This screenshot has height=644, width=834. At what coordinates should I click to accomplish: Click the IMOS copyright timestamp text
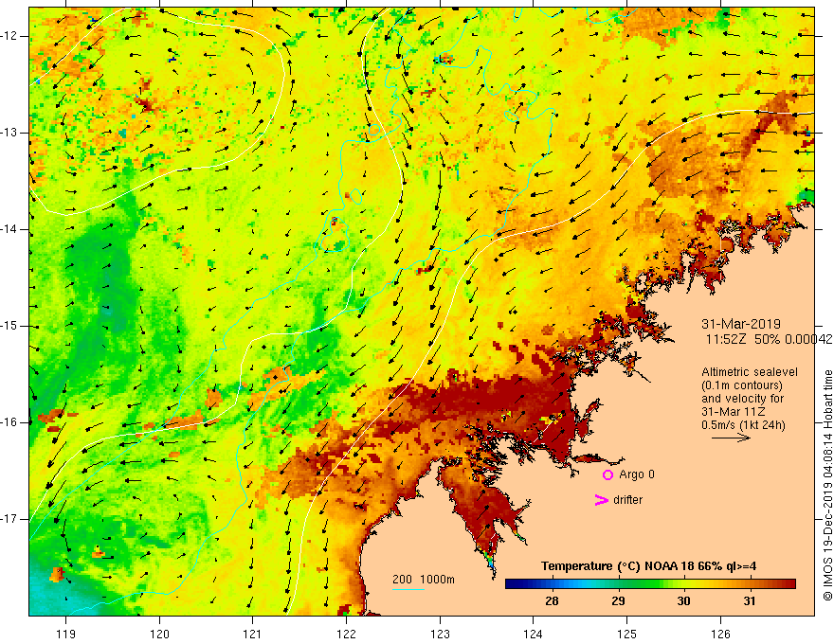click(x=827, y=485)
